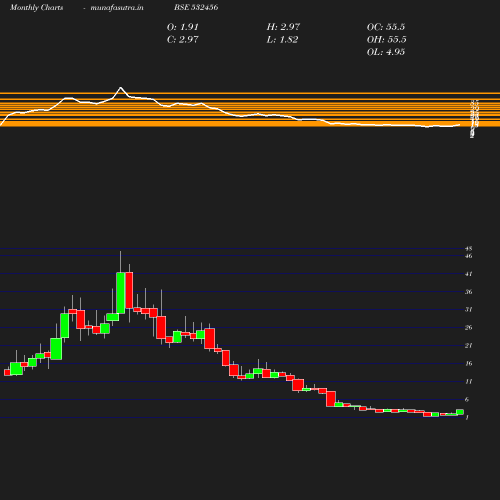The height and width of the screenshot is (500, 500).
Task: Click the peak of the white indicator line
Action: coord(121,88)
